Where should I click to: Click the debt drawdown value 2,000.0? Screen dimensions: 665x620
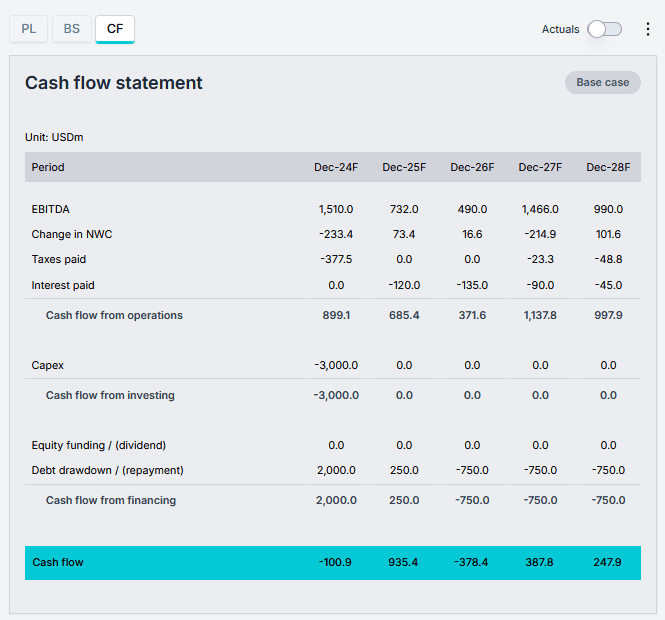pyautogui.click(x=336, y=470)
